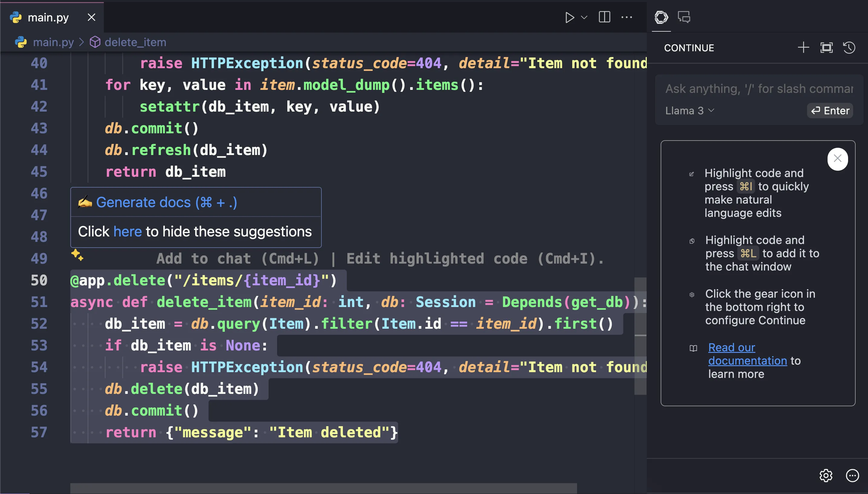The image size is (868, 494).
Task: Select the main.py tab
Action: point(52,17)
